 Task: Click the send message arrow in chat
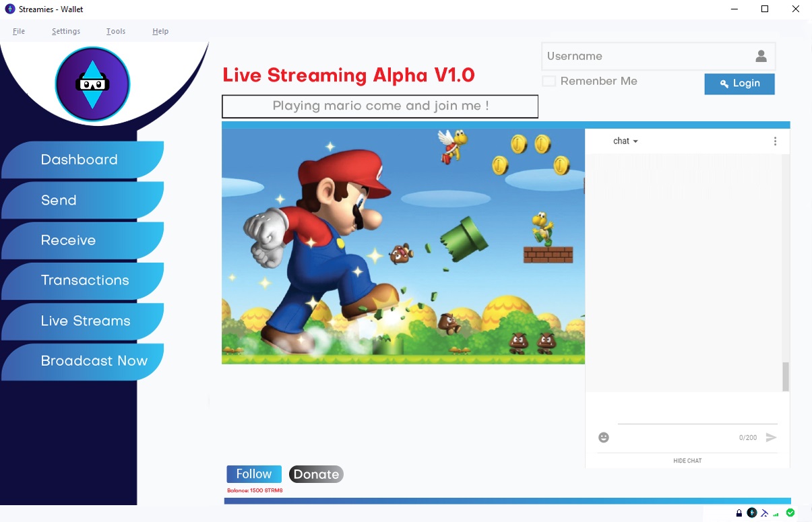pos(772,437)
